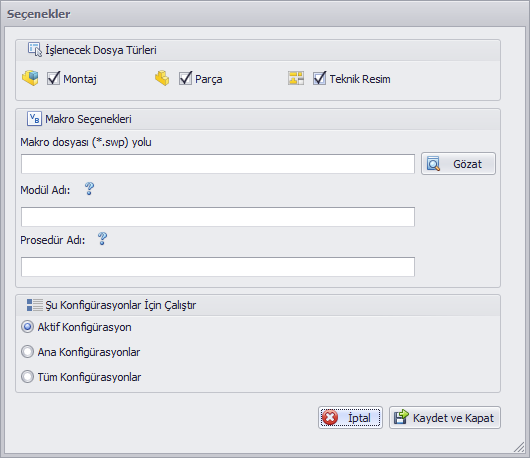Select the Aktif Konfigürasyon radio button
Screen dimensions: 530x458
(x=27, y=327)
